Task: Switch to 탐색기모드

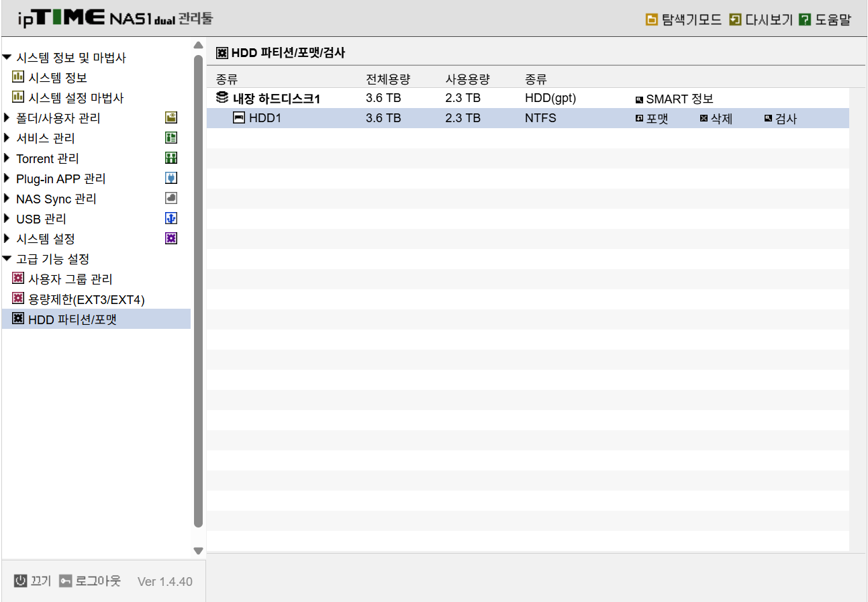Action: (691, 19)
